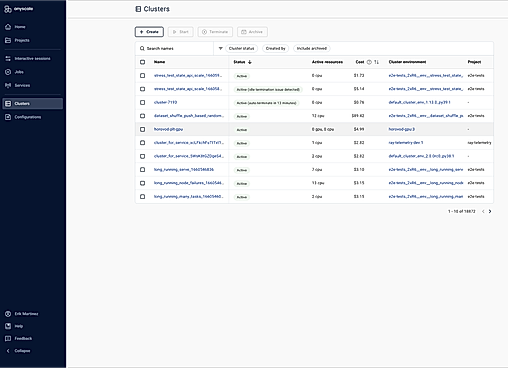Viewport: 508px width, 368px height.
Task: Sort by Cost using the sort arrows icon
Action: (376, 62)
